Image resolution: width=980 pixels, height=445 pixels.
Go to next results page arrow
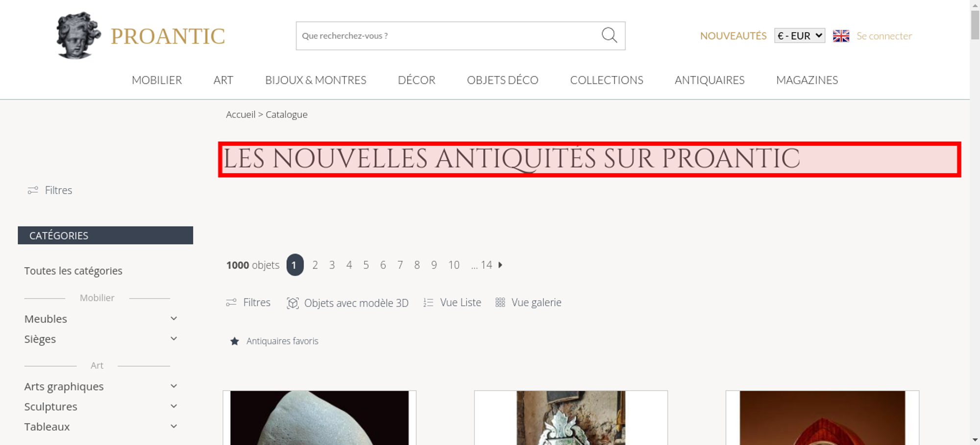pos(500,265)
